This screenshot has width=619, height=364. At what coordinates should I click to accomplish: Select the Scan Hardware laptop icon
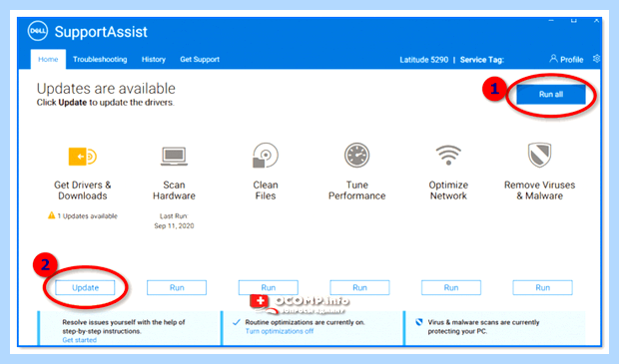174,157
